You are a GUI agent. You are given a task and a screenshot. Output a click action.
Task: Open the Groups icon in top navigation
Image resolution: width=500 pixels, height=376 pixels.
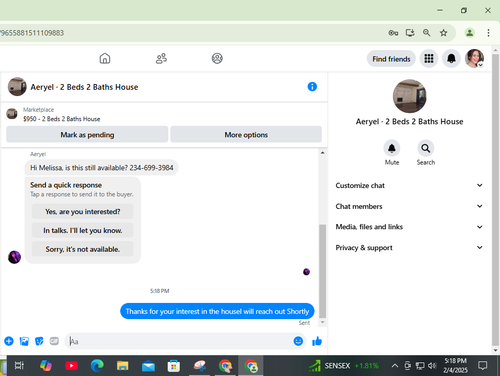pos(217,58)
